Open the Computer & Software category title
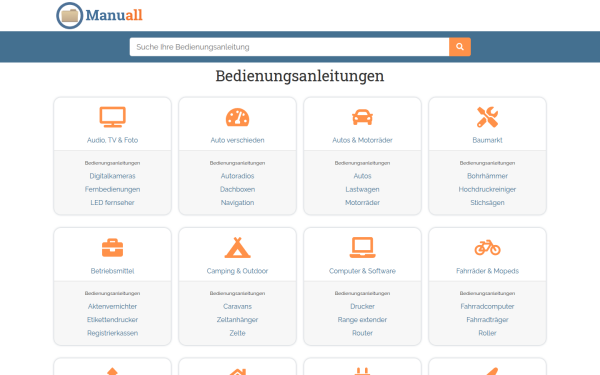 (362, 271)
